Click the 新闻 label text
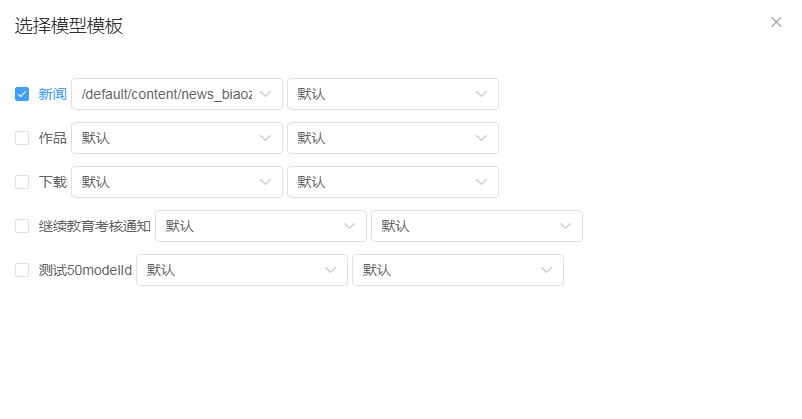802x419 pixels. 52,94
